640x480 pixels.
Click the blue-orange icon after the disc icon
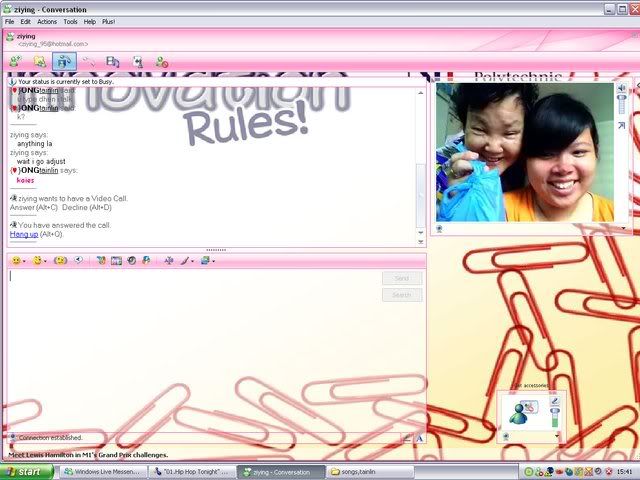(146, 260)
